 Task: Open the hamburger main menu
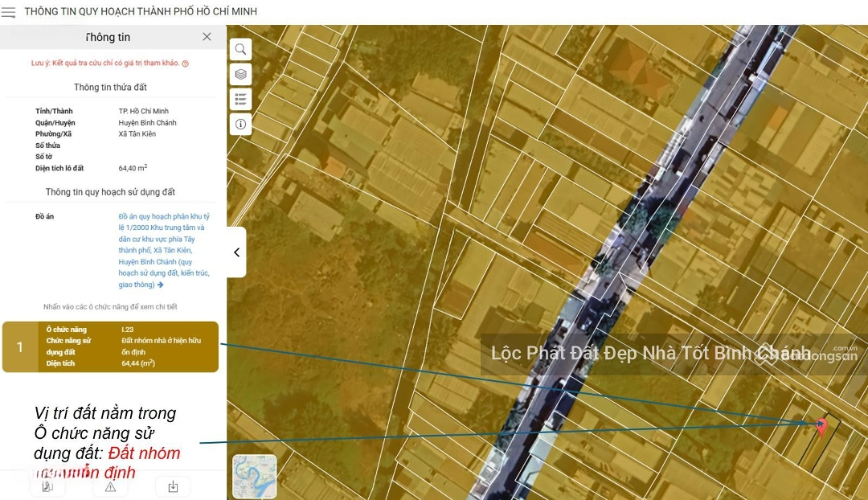coord(8,12)
